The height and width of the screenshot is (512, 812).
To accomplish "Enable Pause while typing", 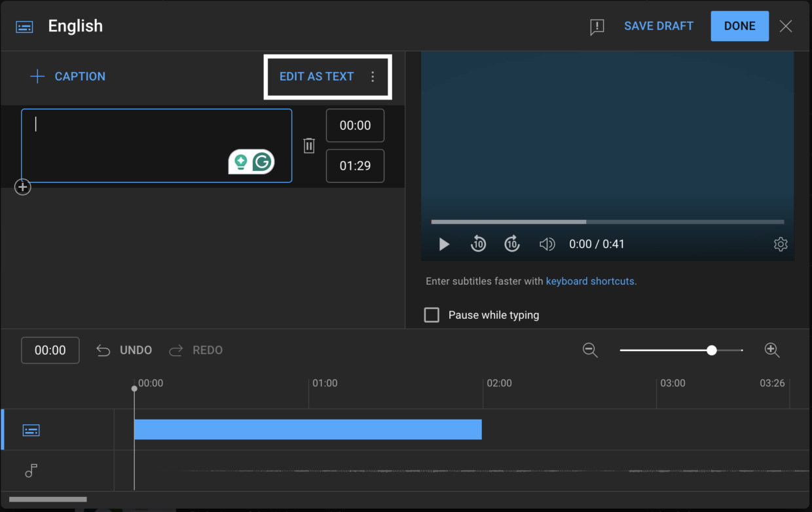I will coord(432,314).
